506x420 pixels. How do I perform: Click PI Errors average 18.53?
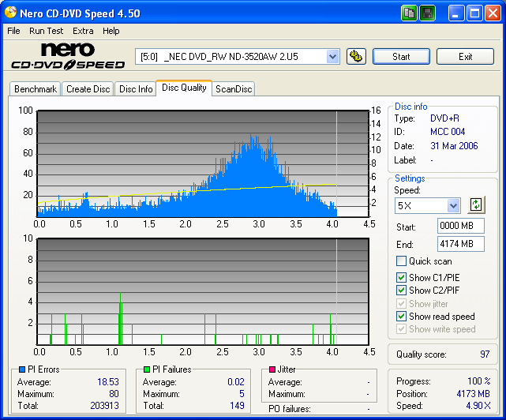coord(108,382)
